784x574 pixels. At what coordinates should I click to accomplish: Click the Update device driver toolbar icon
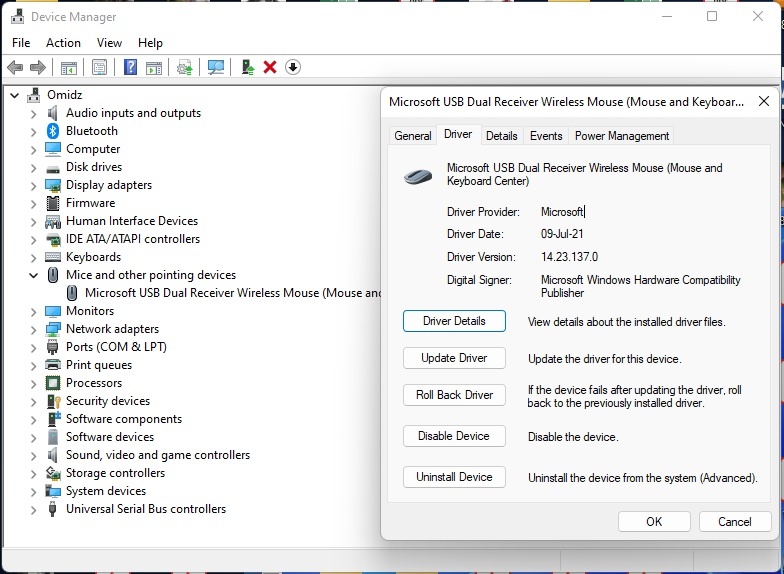tap(184, 67)
